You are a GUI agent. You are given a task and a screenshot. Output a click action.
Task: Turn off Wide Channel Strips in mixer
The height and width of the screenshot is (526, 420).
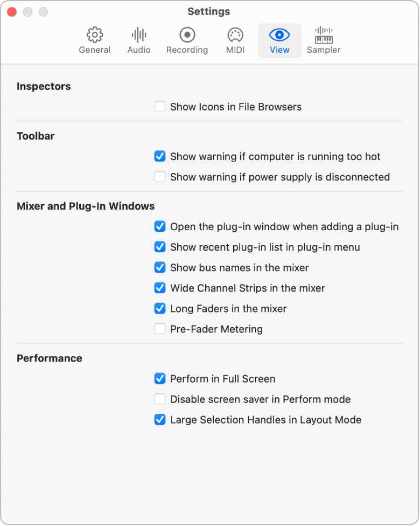tap(160, 288)
